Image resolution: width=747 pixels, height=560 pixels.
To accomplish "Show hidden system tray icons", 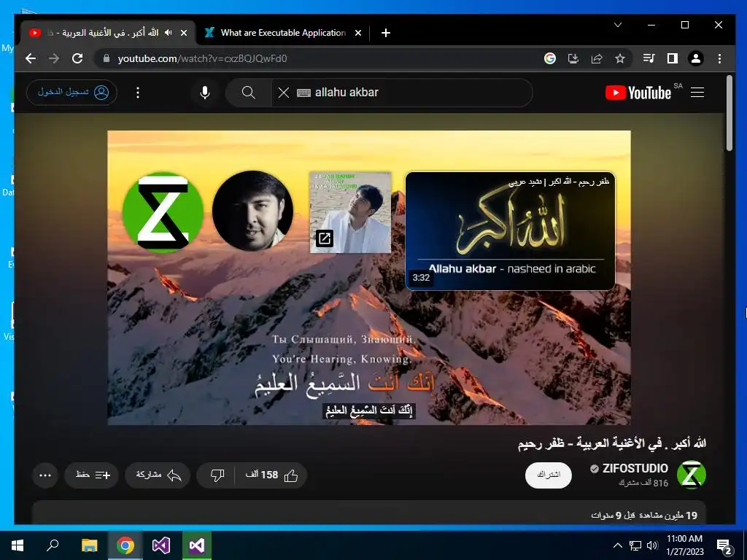I will [617, 545].
